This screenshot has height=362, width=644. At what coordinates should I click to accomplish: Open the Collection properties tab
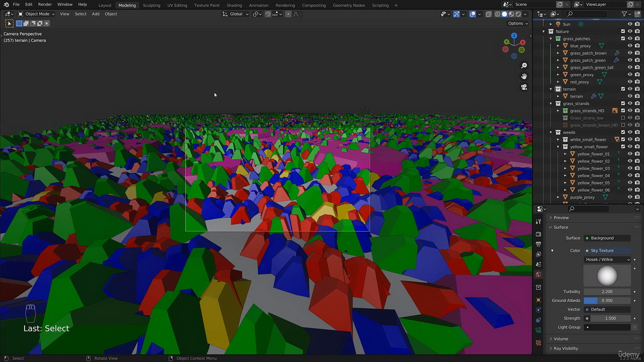click(538, 287)
